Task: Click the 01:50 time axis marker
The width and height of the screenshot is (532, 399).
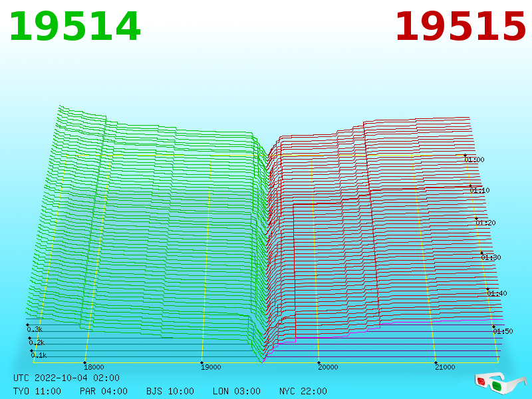Action: click(503, 331)
